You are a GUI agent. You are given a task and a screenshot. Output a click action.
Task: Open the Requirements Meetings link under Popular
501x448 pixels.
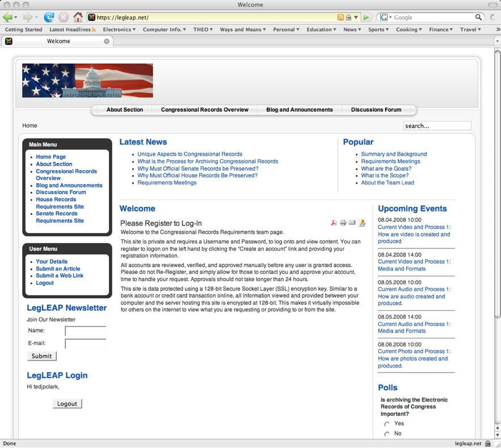pyautogui.click(x=390, y=161)
